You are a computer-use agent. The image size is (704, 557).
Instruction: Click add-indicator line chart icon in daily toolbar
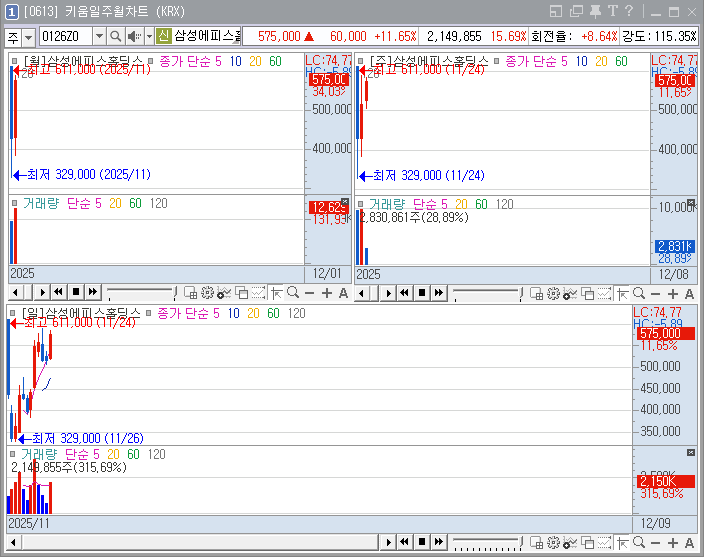570,543
